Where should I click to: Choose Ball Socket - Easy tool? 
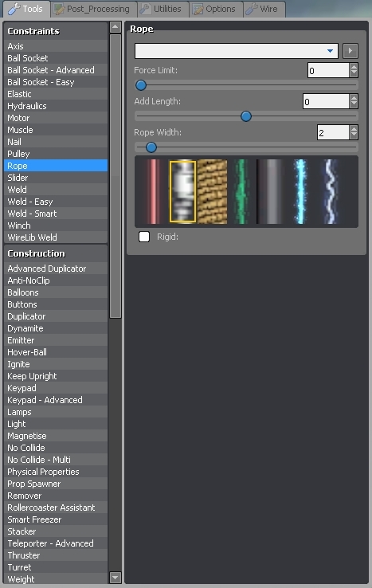click(x=56, y=82)
